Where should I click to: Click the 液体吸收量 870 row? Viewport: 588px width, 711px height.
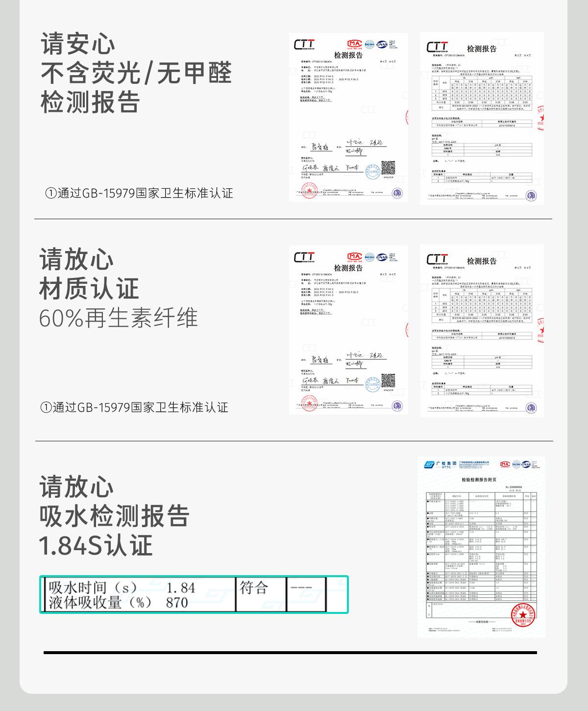pyautogui.click(x=119, y=603)
